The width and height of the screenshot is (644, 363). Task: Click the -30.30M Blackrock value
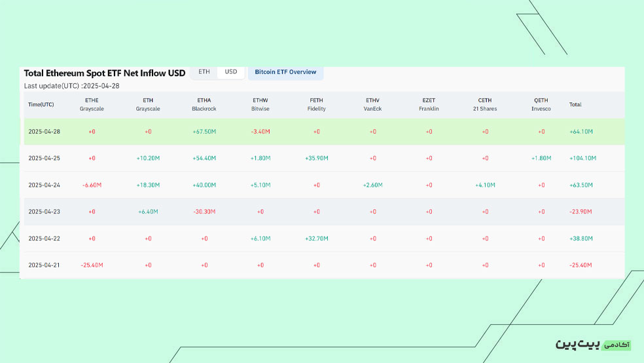click(x=204, y=212)
